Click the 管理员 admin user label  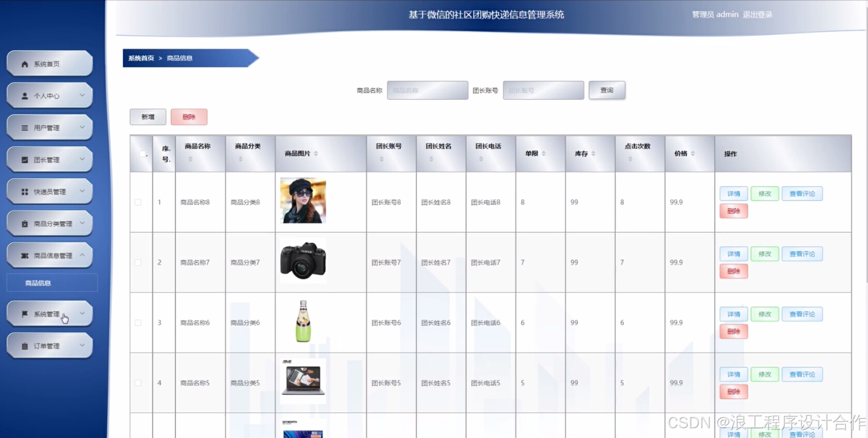(x=715, y=14)
